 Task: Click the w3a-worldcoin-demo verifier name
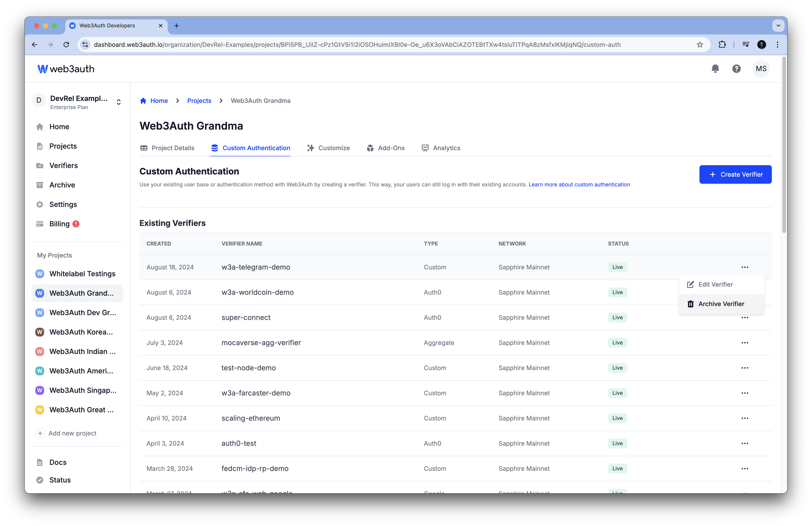258,293
